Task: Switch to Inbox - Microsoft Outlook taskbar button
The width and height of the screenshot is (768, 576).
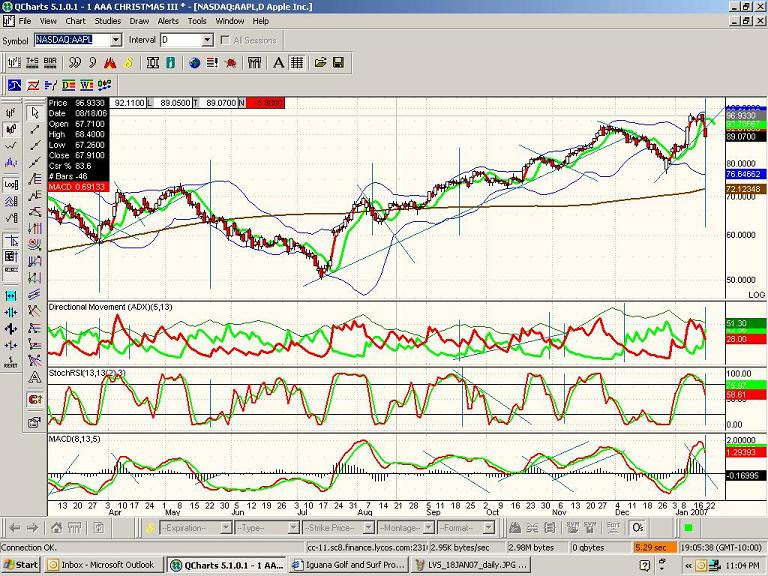Action: (102, 565)
